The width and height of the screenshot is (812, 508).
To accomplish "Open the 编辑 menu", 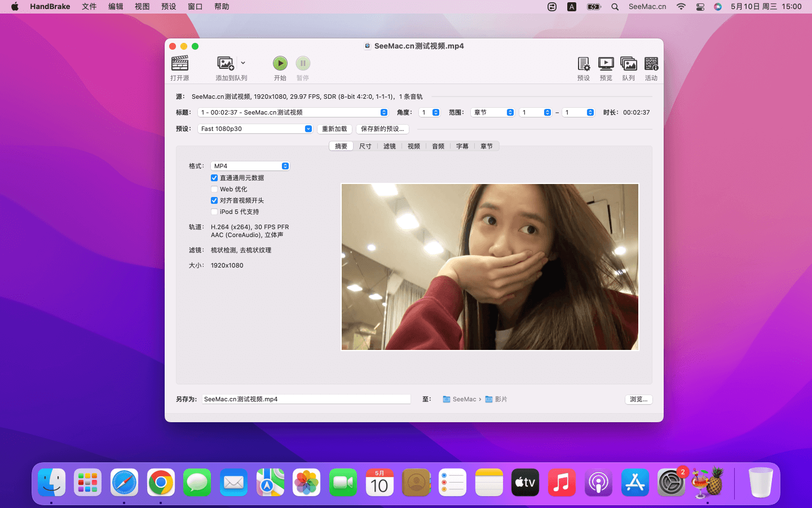I will point(116,7).
